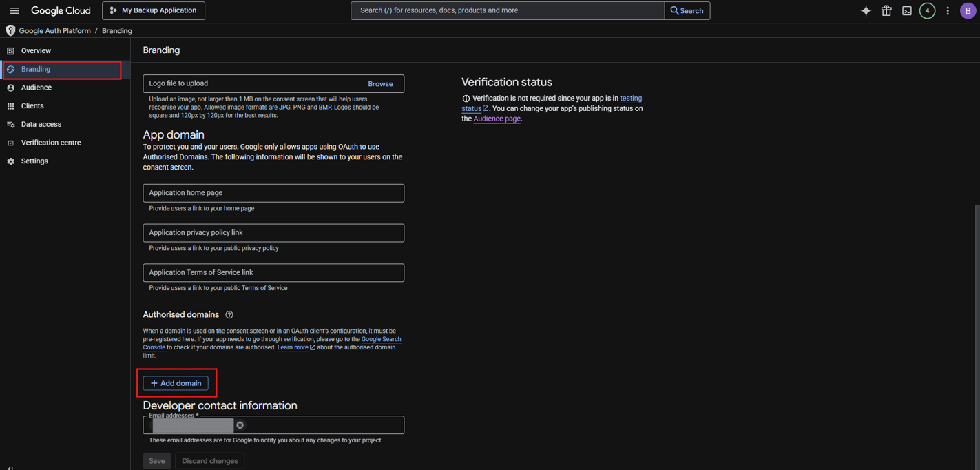This screenshot has height=470, width=980.
Task: Focus the resources search box
Action: [508, 10]
